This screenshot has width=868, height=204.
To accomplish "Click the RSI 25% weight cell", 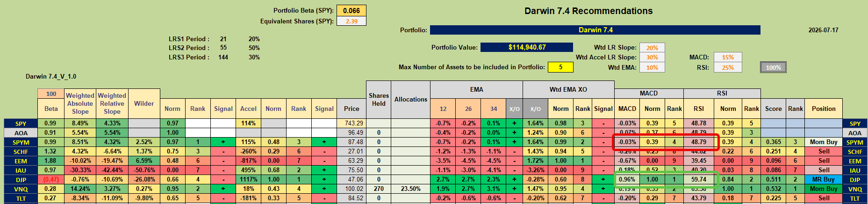I will coord(728,67).
